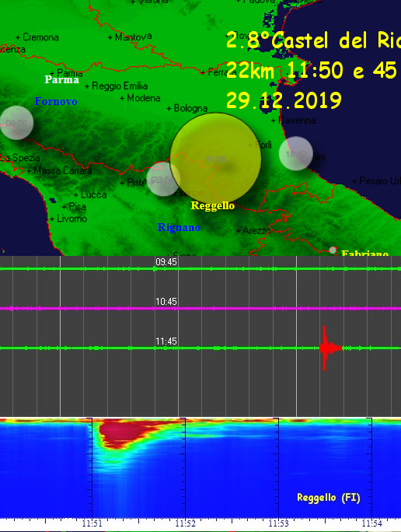
Task: Click the "Reggello (FI)" station label on the spectrogram
Action: click(329, 498)
